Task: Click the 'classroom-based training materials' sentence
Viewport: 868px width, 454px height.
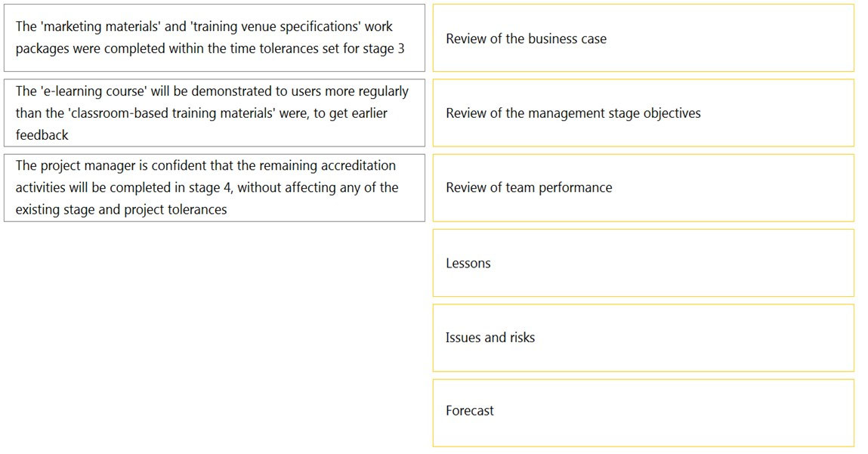Action: click(215, 113)
